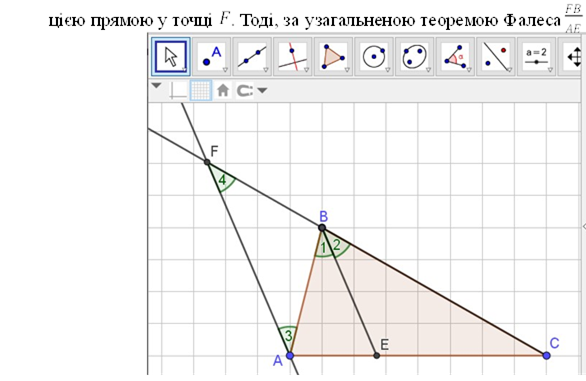Click point E on the drawing
Screen dimensions: 586x381
[x=377, y=355]
